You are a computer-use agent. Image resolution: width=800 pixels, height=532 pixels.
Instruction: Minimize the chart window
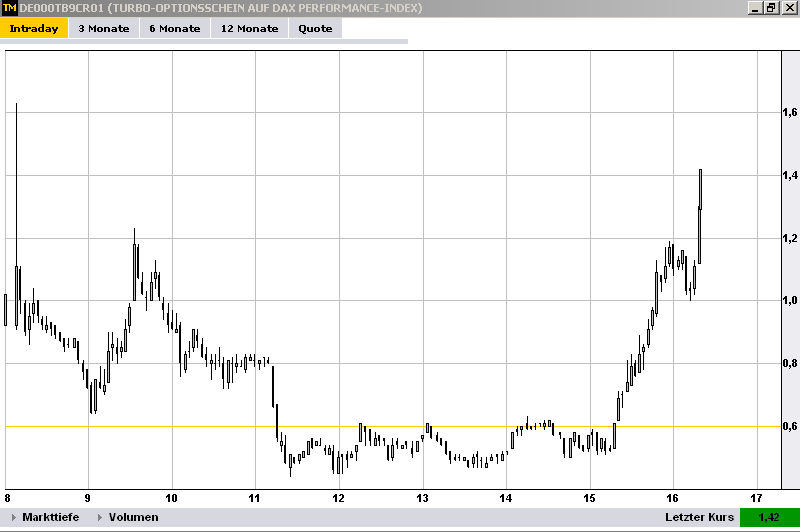[x=755, y=8]
